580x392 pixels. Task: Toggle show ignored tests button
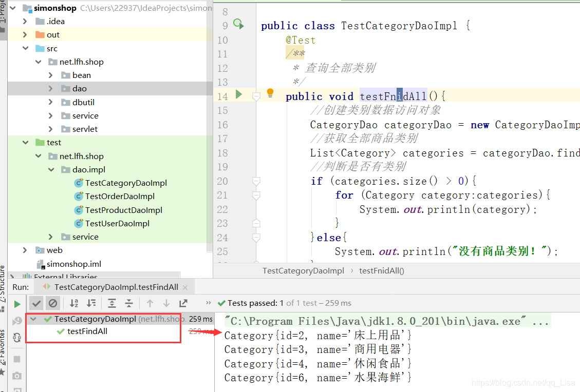coord(53,304)
